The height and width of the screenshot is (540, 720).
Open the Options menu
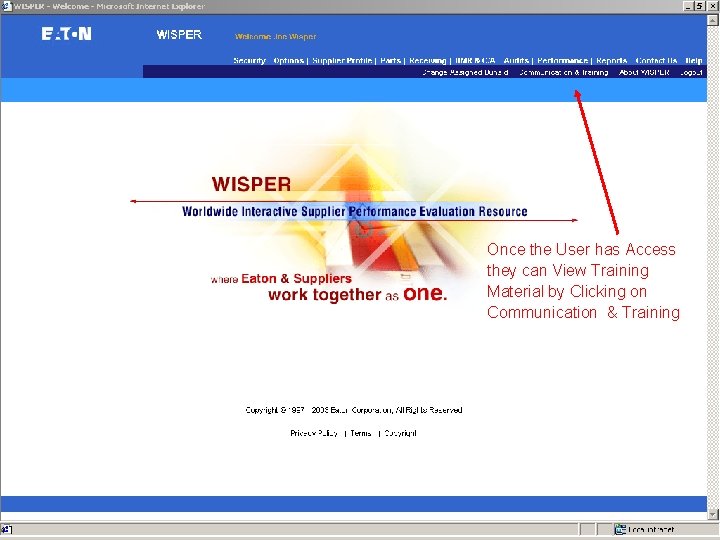pos(288,61)
